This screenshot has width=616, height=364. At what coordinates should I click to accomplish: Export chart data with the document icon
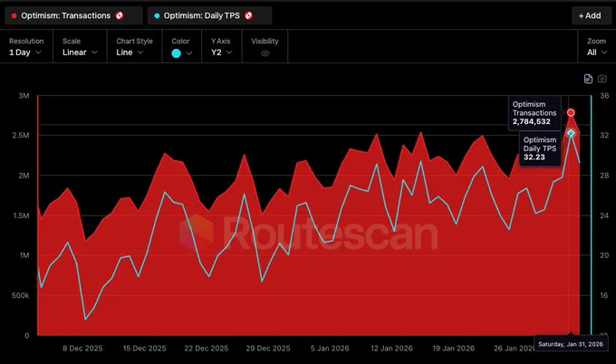[588, 79]
